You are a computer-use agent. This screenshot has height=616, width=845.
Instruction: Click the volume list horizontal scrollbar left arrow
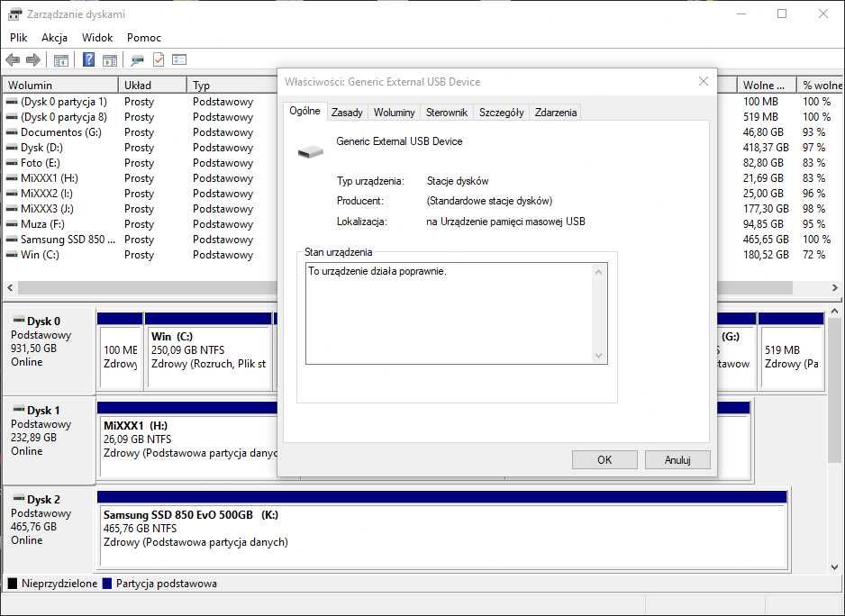(x=10, y=288)
